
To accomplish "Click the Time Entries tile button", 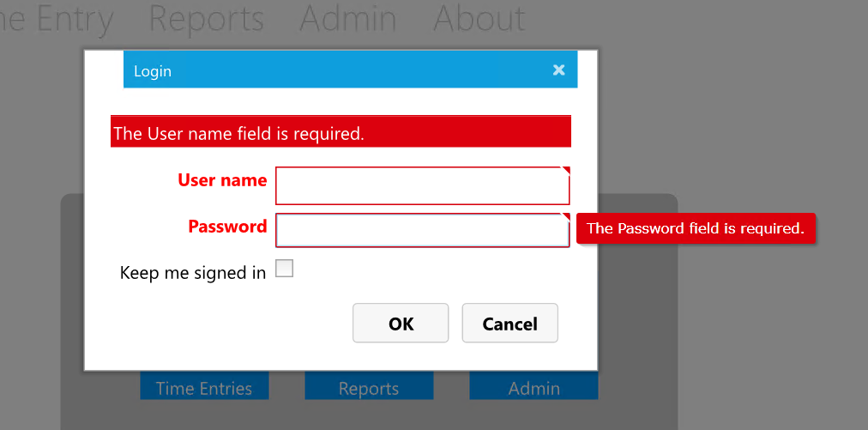I will pos(204,386).
